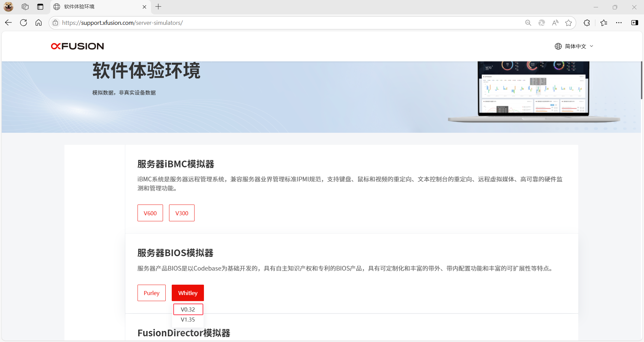Minimize the browser window
The width and height of the screenshot is (644, 342).
pos(596,7)
